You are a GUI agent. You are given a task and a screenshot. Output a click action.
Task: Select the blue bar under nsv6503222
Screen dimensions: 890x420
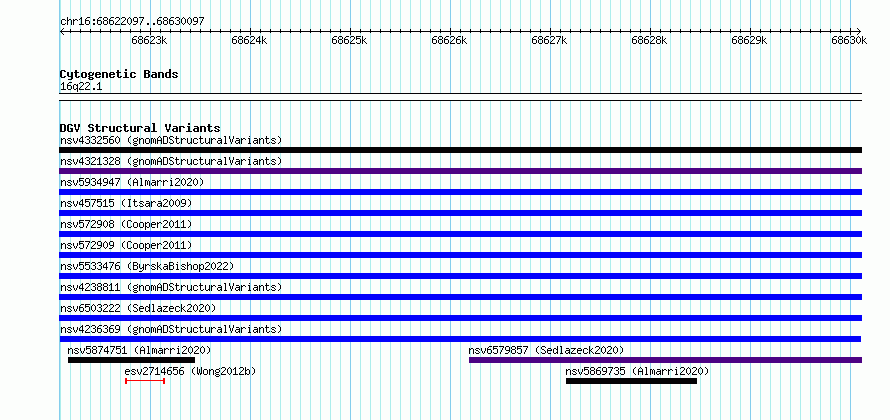tap(460, 318)
